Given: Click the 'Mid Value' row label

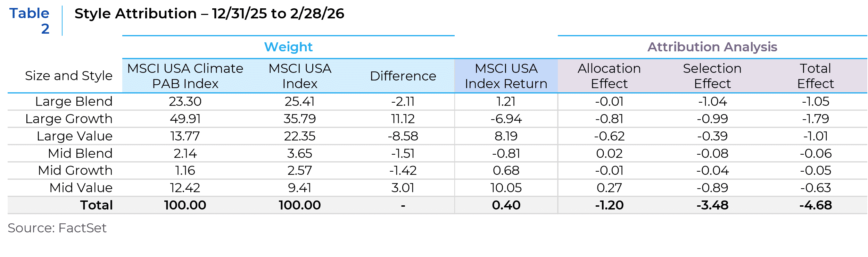Looking at the screenshot, I should pos(81,188).
